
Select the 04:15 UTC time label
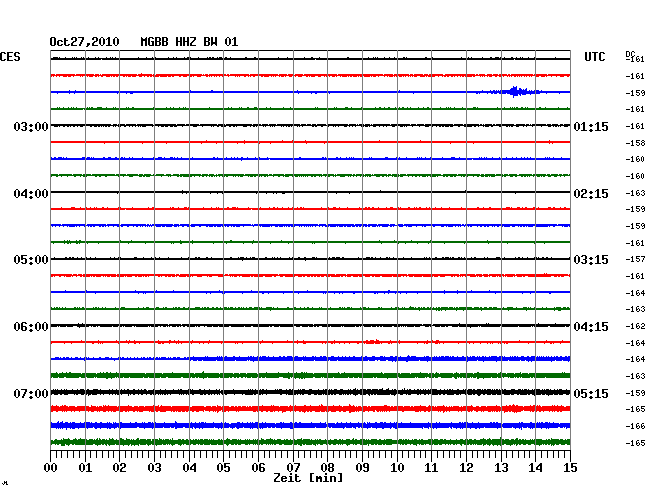(x=591, y=327)
